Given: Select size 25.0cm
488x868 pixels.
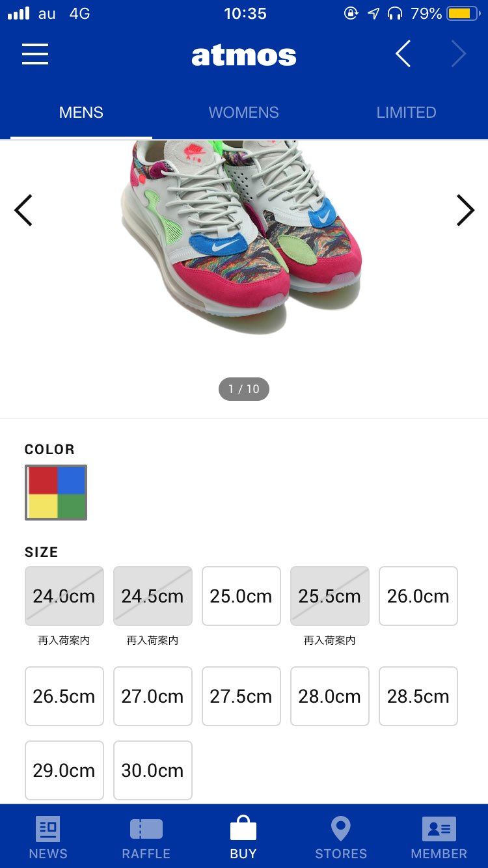Looking at the screenshot, I should 241,596.
